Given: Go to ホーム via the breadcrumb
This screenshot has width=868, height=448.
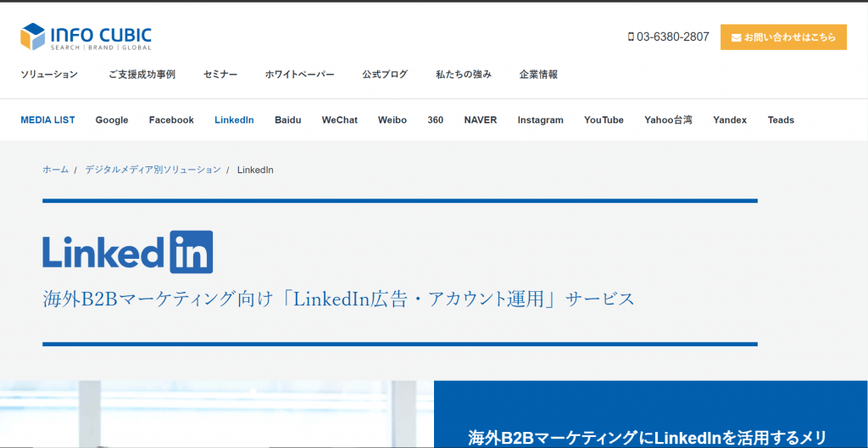Looking at the screenshot, I should [55, 170].
